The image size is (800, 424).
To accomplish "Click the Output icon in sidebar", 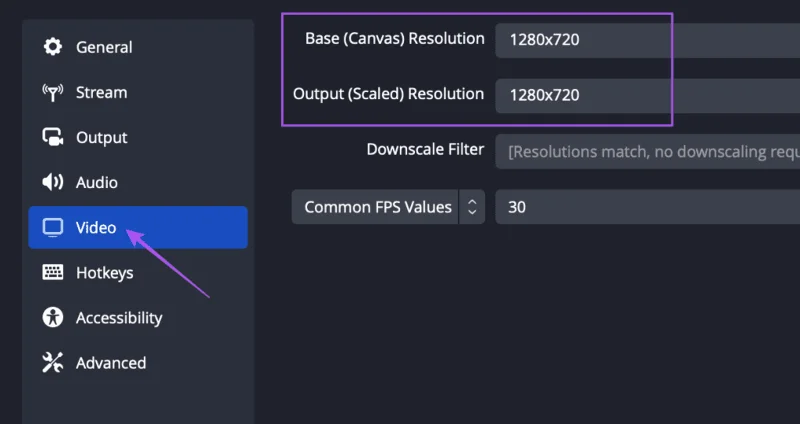I will (x=53, y=137).
